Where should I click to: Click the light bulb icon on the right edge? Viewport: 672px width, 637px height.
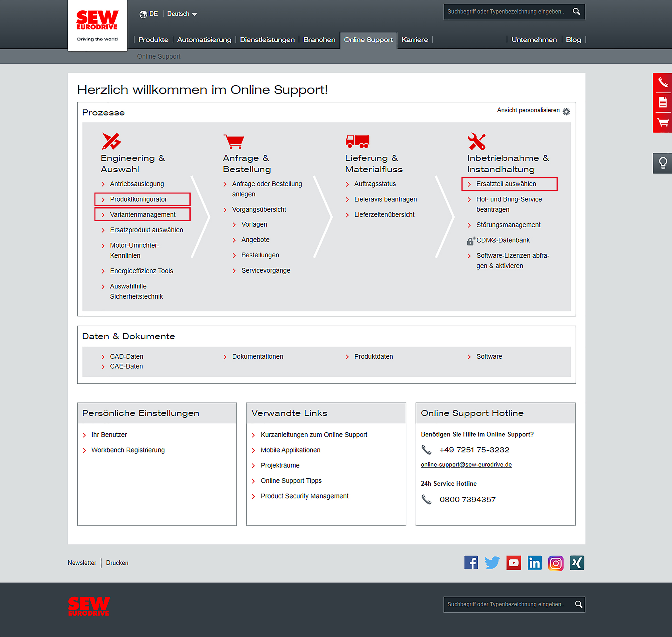663,163
